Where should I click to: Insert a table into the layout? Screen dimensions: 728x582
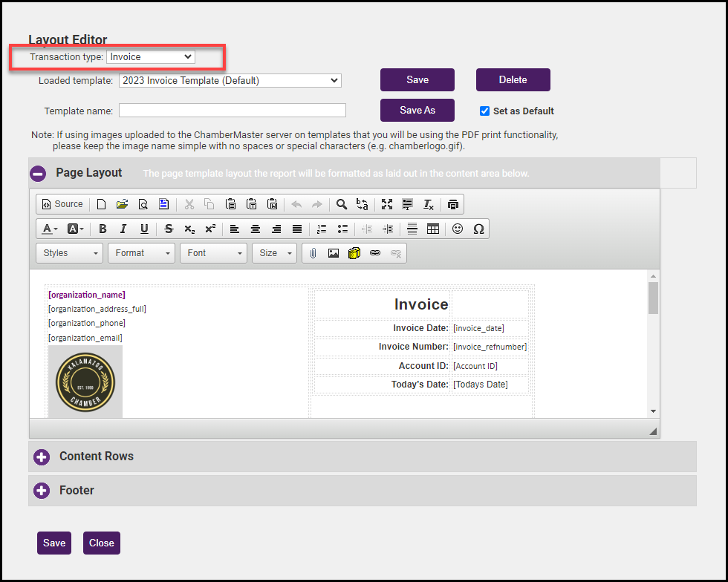[433, 229]
